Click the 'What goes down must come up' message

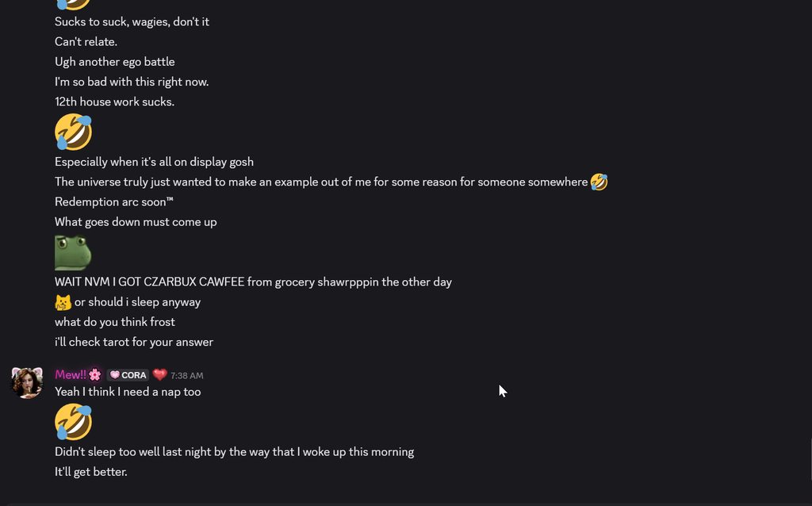point(136,222)
